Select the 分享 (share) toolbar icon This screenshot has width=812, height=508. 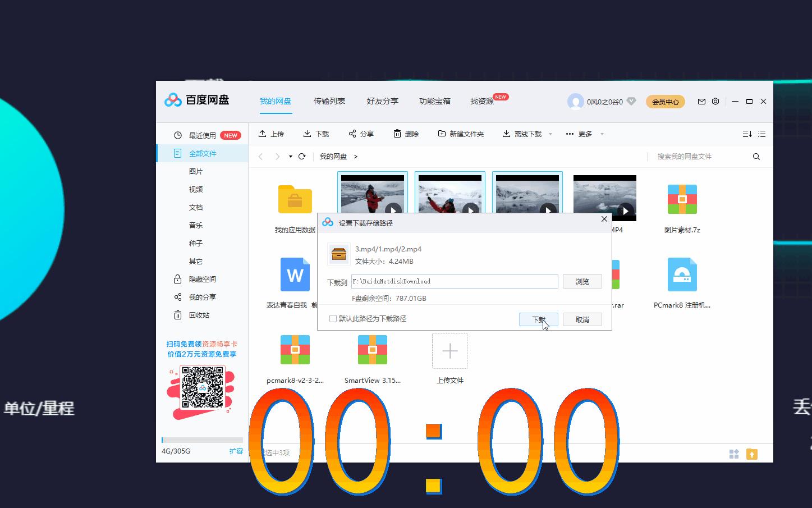361,134
